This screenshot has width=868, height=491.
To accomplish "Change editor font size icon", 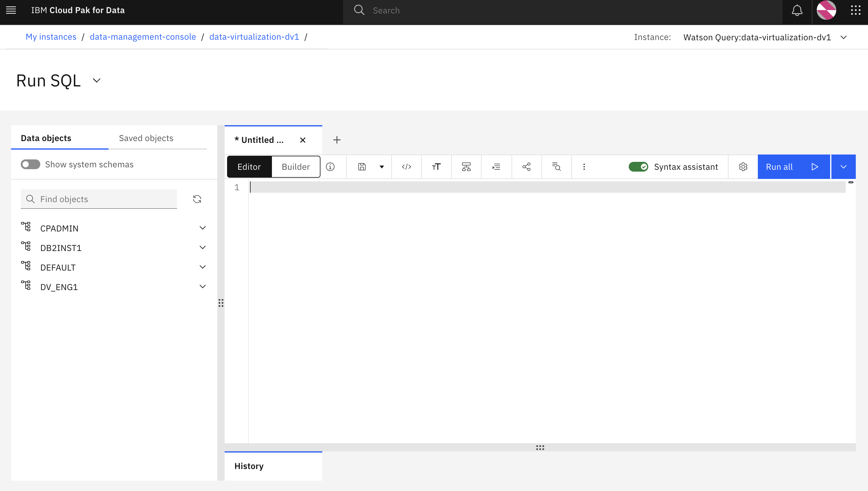I will tap(436, 167).
